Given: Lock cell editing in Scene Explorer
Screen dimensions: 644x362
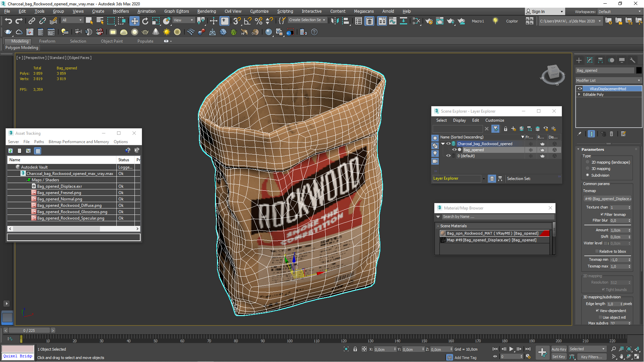Looking at the screenshot, I should [x=505, y=129].
